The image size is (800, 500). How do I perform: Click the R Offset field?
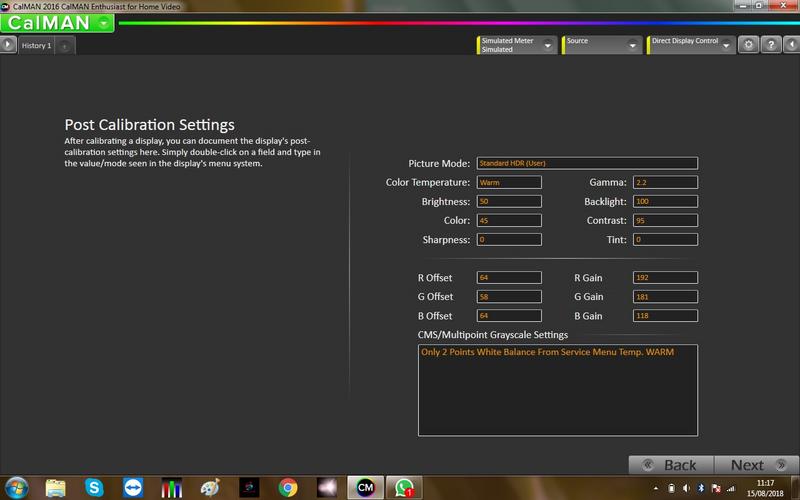click(509, 278)
